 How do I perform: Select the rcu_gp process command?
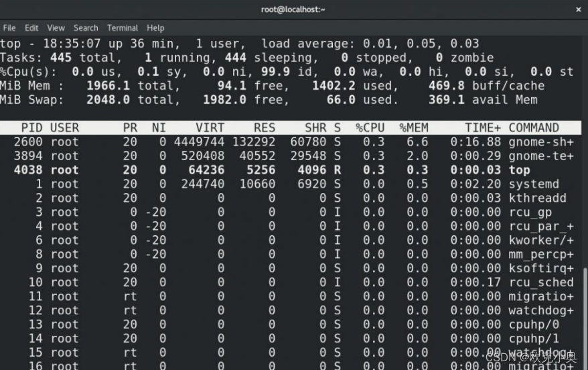pyautogui.click(x=530, y=212)
